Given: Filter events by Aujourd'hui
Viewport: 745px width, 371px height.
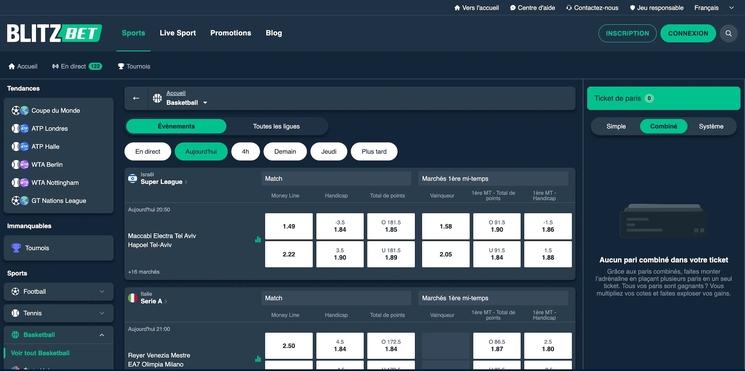Looking at the screenshot, I should tap(201, 152).
